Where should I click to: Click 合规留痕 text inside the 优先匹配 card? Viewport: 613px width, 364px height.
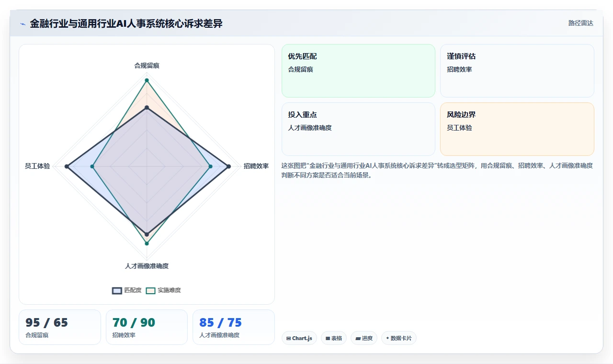(x=301, y=69)
